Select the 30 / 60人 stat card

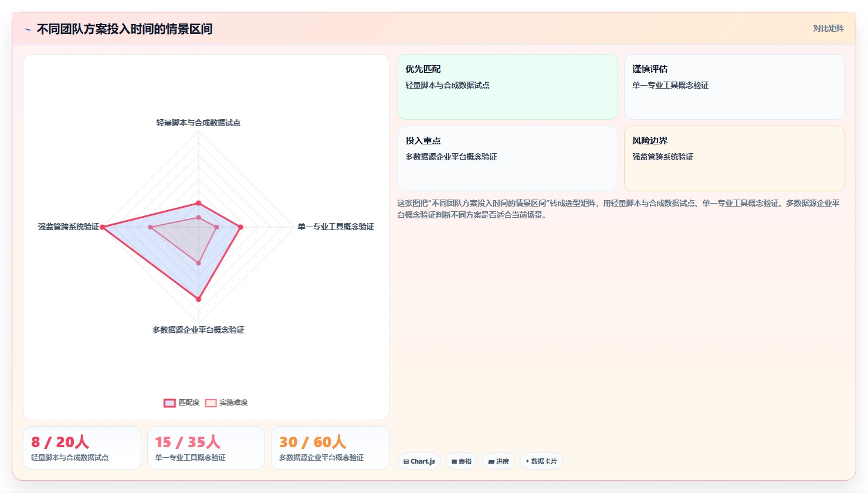point(330,448)
